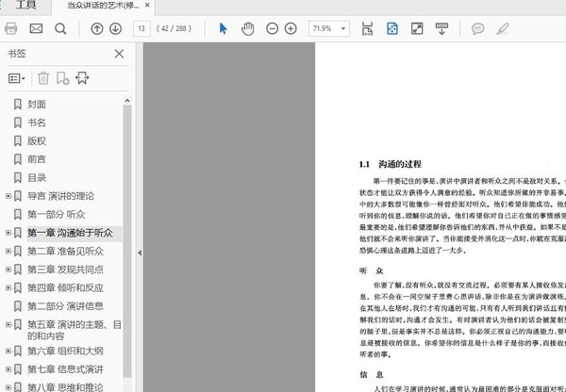Open the 书名 bookmark
Image resolution: width=566 pixels, height=392 pixels.
pos(37,122)
